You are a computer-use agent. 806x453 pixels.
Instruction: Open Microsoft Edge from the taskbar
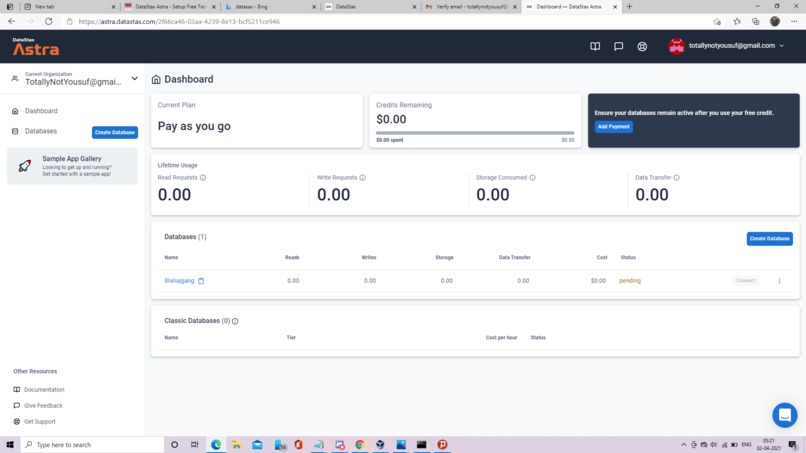[x=216, y=445]
